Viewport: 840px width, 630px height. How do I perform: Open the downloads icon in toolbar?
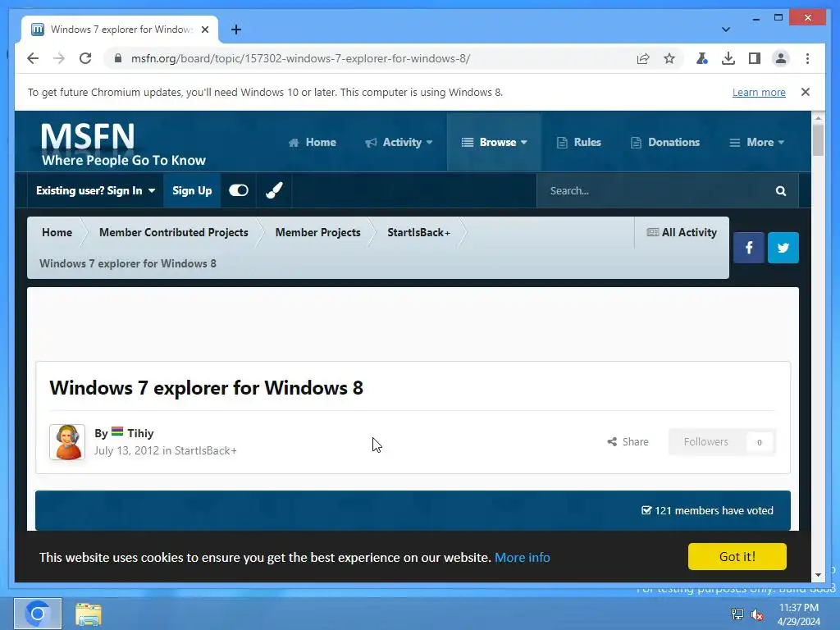(728, 58)
